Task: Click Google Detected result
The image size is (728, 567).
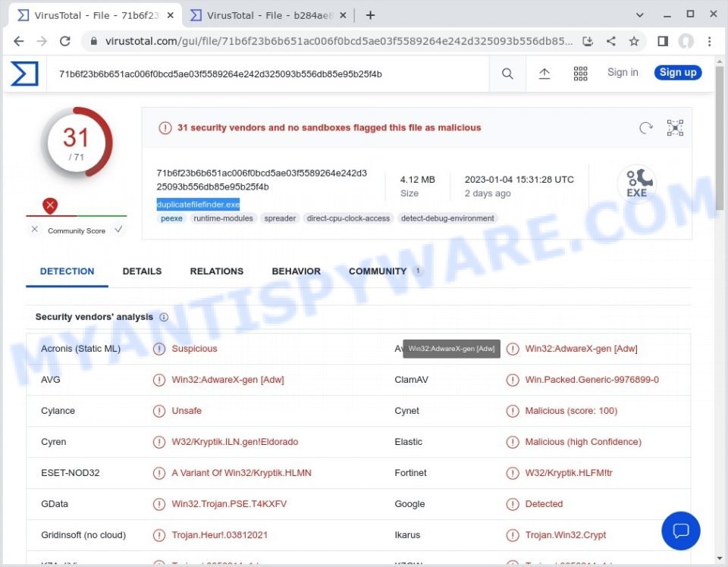Action: (x=544, y=504)
